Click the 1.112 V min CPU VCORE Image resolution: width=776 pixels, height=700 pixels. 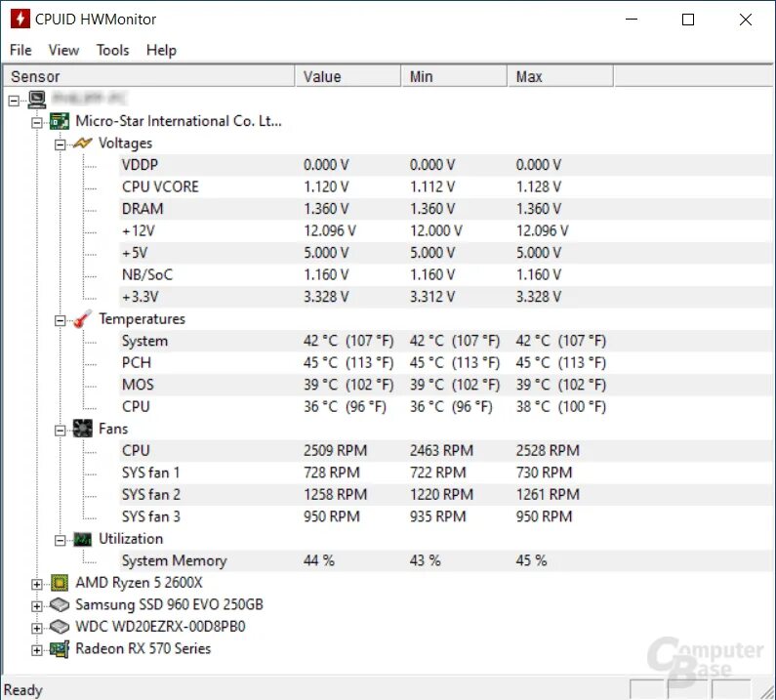coord(432,187)
